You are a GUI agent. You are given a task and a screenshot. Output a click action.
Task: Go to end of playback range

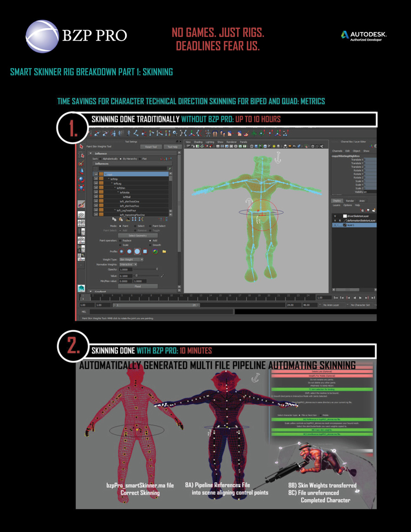[x=373, y=298]
